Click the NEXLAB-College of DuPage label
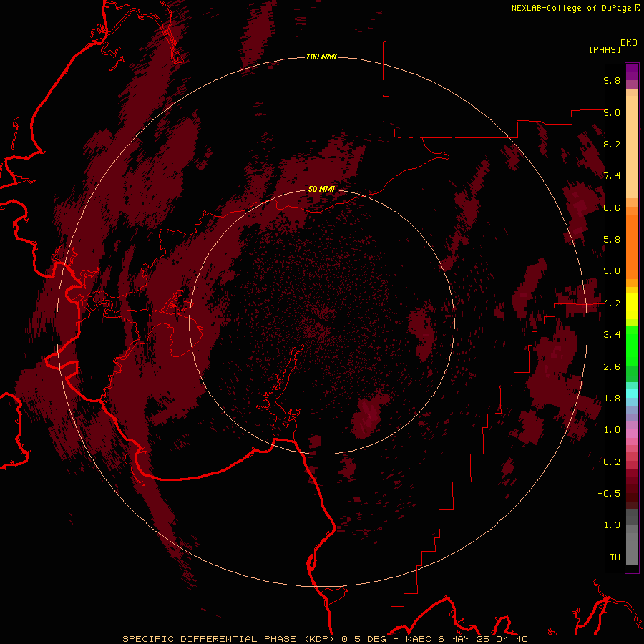This screenshot has height=644, width=644. pyautogui.click(x=571, y=8)
